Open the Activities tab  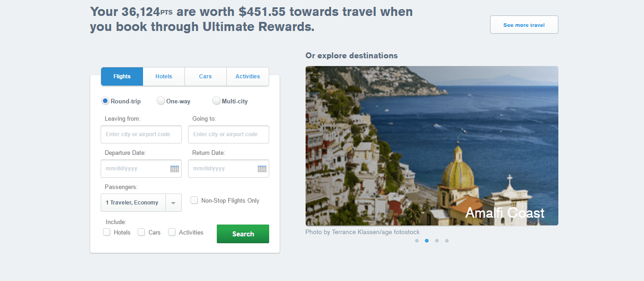pyautogui.click(x=247, y=76)
